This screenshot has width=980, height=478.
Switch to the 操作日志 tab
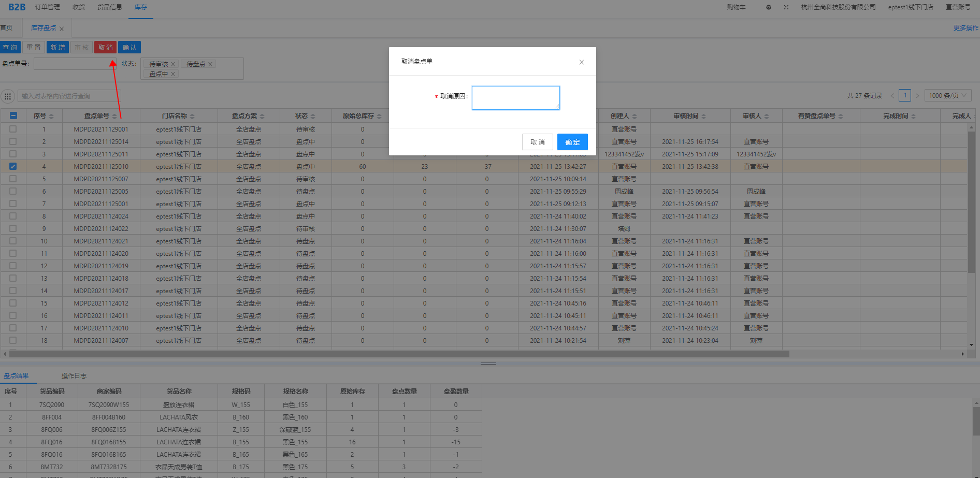[x=74, y=376]
